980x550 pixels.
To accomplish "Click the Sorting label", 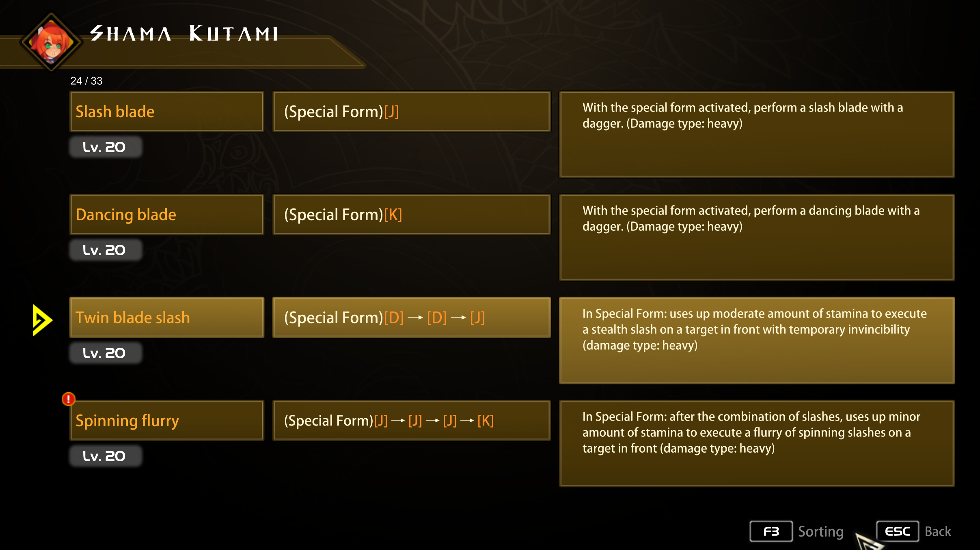I will (x=821, y=531).
